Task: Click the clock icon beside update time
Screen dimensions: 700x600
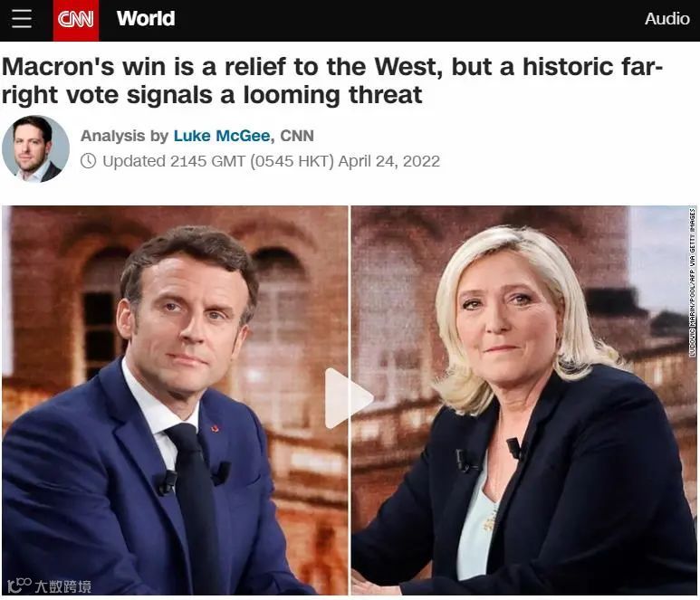Action: coord(89,161)
